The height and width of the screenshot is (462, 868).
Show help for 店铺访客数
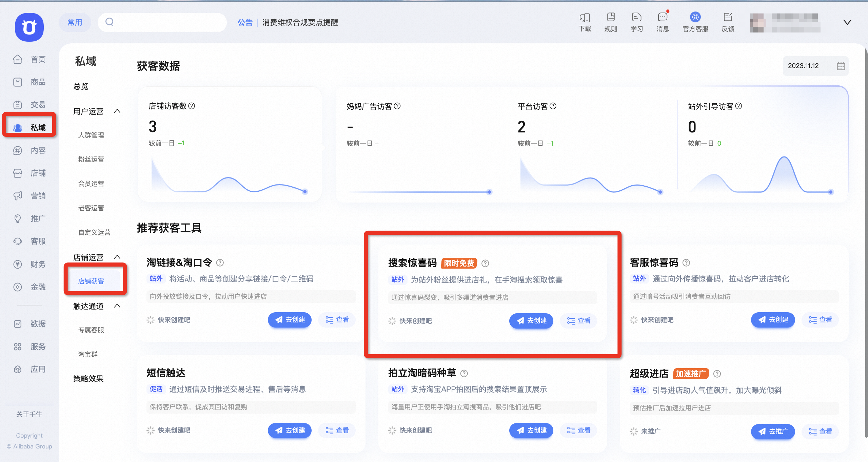[192, 106]
